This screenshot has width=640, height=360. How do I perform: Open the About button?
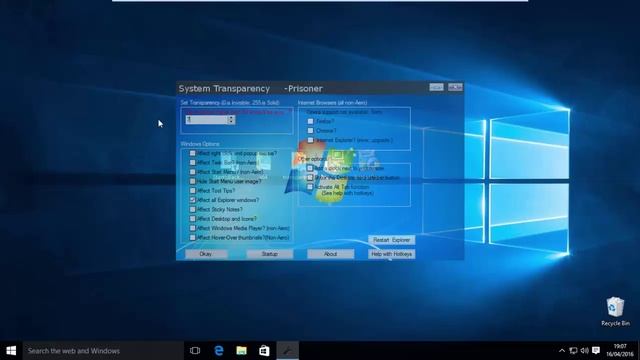click(x=330, y=254)
